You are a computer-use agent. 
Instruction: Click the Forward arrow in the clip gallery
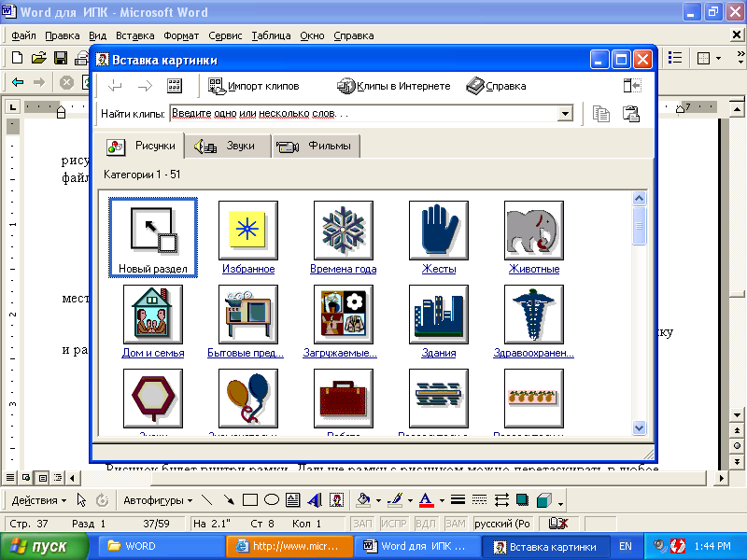click(x=145, y=86)
